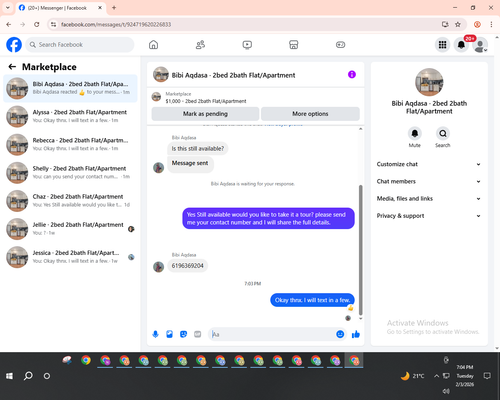Click the message text field Aa

[273, 334]
